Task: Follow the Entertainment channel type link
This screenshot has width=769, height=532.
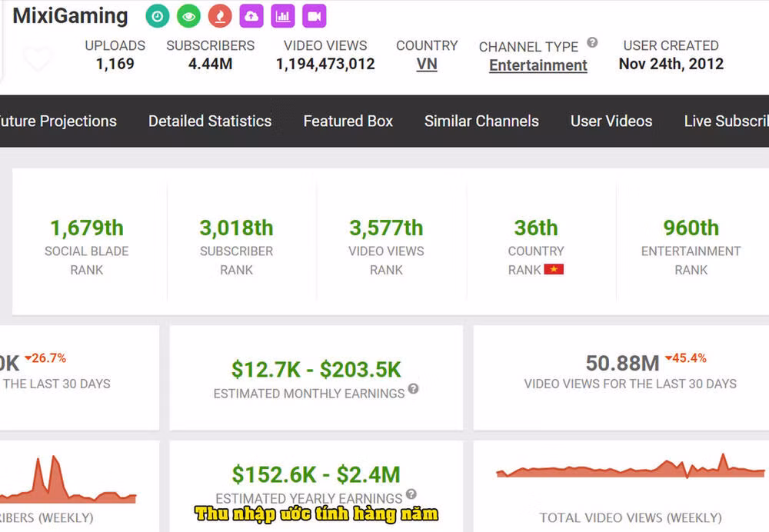Action: coord(538,65)
